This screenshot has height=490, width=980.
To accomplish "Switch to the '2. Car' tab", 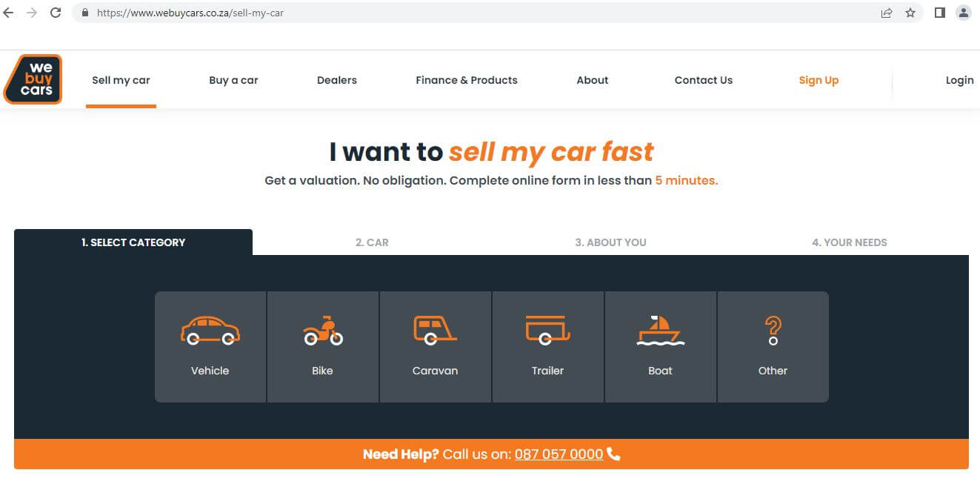I will [x=372, y=242].
